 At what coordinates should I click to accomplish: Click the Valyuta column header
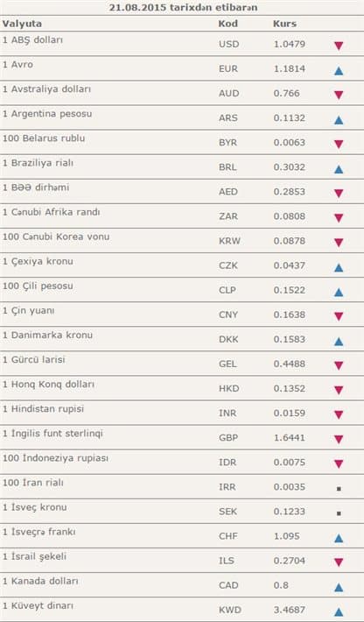[x=22, y=24]
